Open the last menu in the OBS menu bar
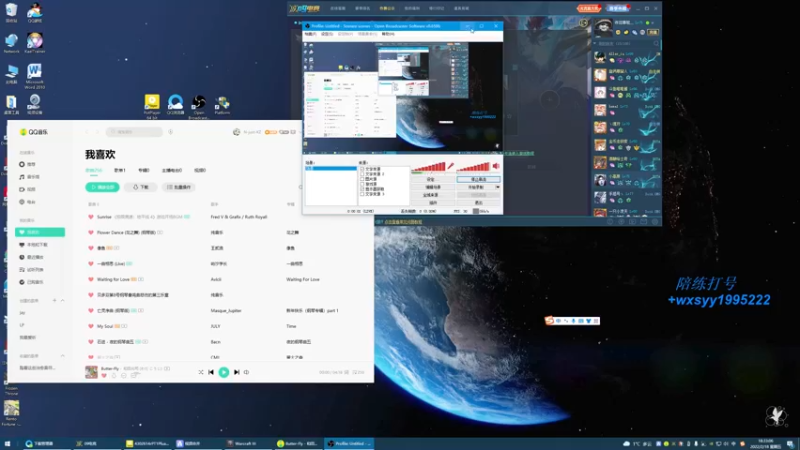The height and width of the screenshot is (450, 800). pos(388,34)
